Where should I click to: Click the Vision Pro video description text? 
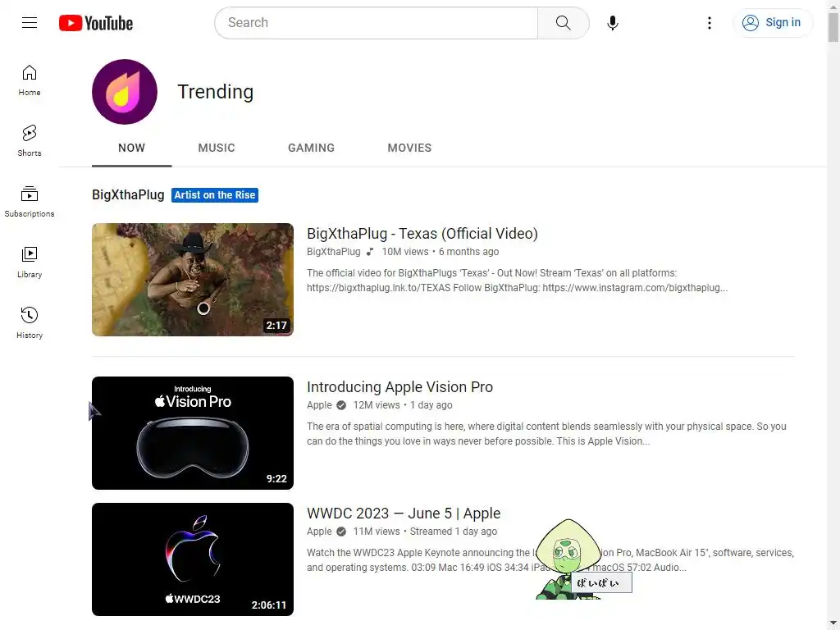pyautogui.click(x=546, y=434)
